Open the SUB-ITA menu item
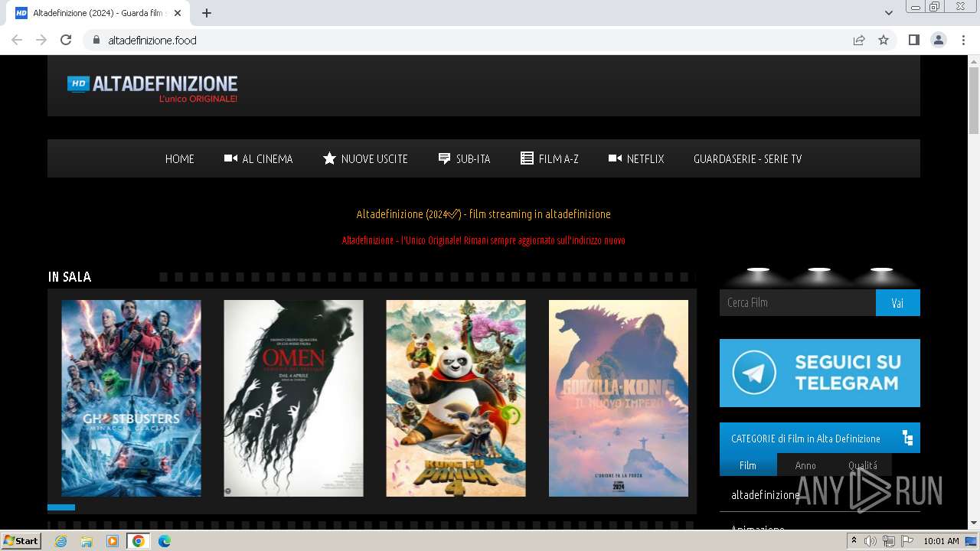This screenshot has width=980, height=551. click(464, 158)
